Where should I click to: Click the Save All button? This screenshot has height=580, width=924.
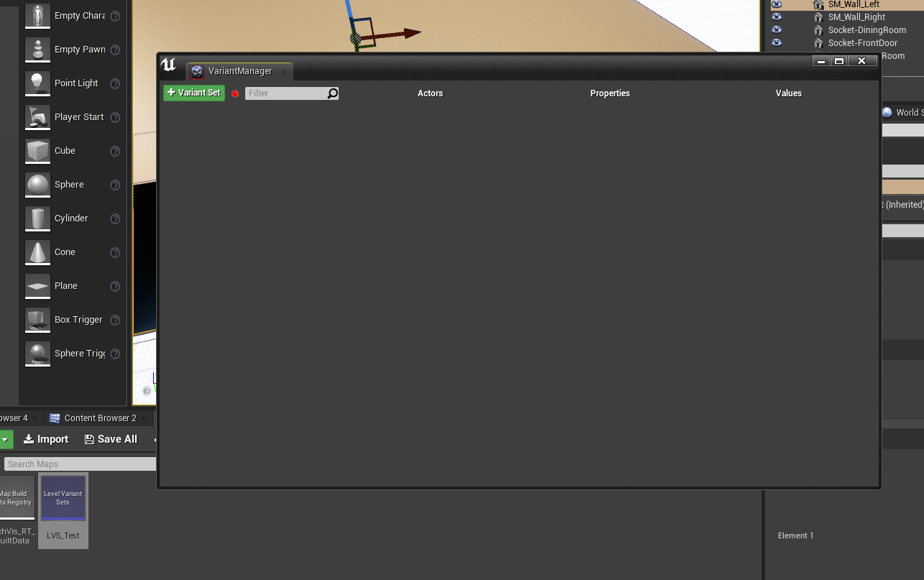(x=111, y=439)
